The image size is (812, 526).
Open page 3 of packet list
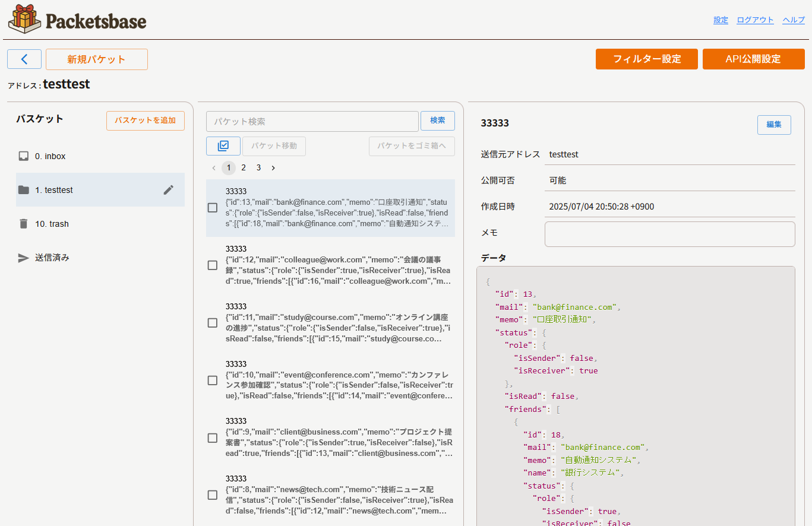point(258,168)
